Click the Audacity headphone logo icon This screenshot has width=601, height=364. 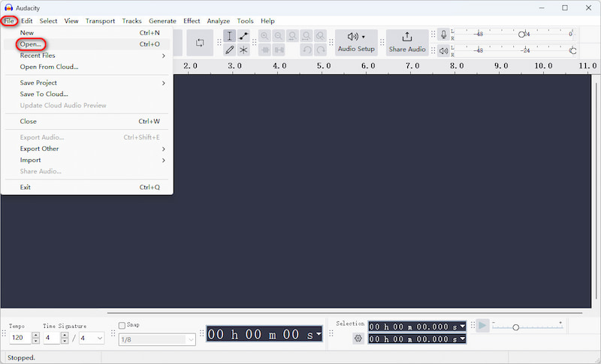point(8,8)
